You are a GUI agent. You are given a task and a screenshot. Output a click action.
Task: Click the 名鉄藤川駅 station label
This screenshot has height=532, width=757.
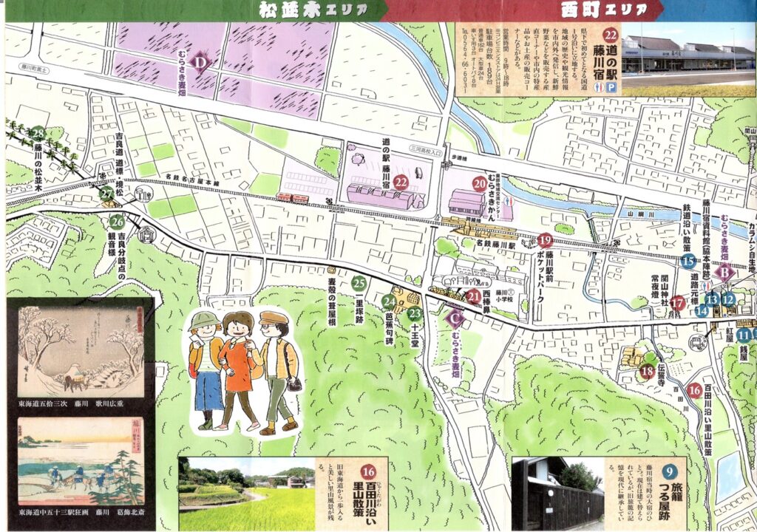point(500,242)
